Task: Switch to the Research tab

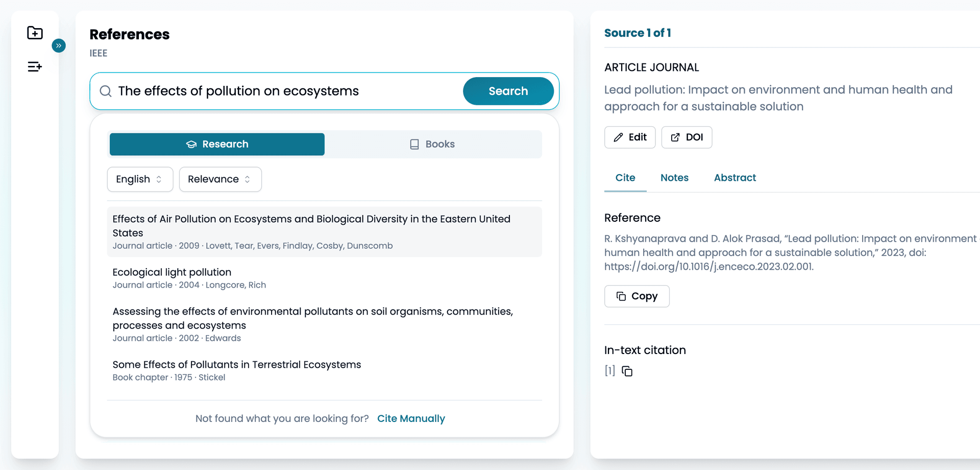Action: coord(217,144)
